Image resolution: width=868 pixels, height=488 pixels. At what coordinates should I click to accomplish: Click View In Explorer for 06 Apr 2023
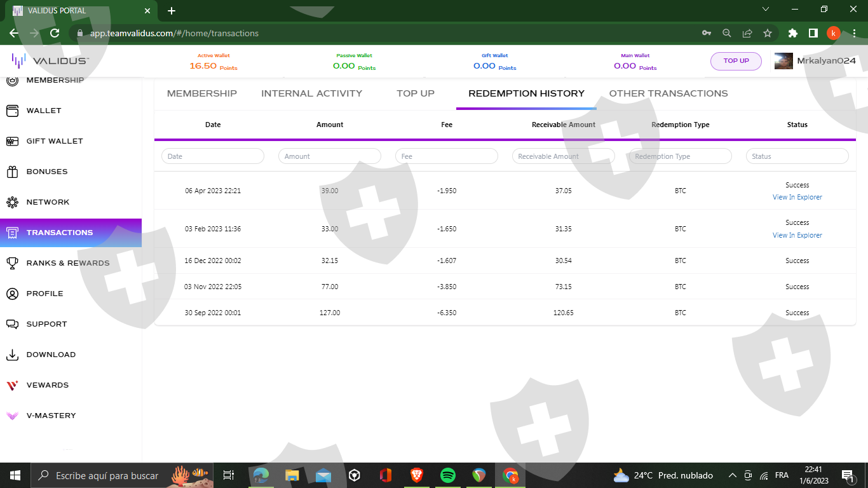tap(797, 197)
